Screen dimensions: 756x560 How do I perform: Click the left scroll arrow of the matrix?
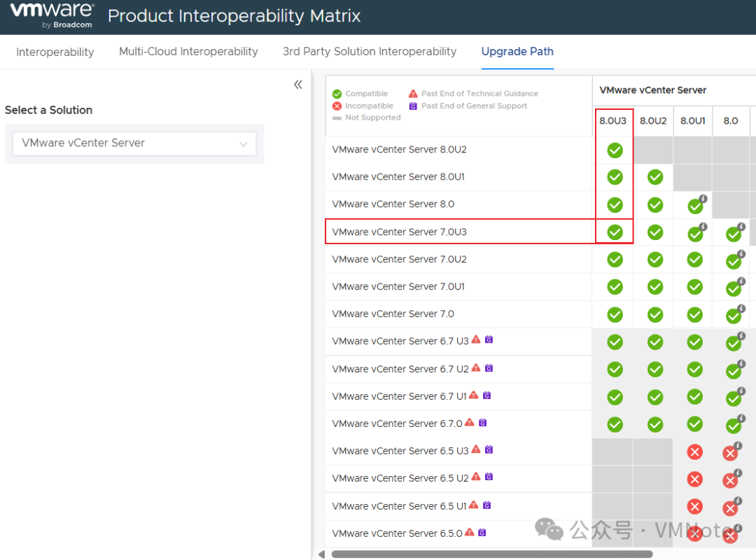click(x=321, y=554)
